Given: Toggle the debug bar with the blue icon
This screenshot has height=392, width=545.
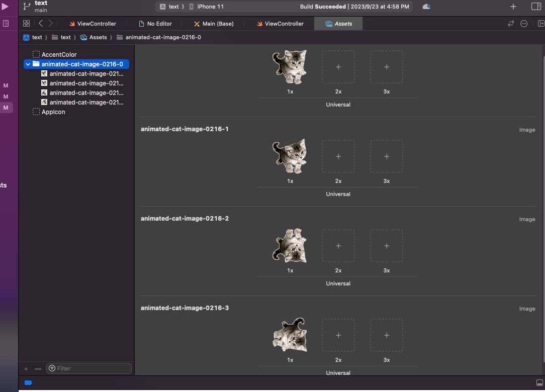Looking at the screenshot, I should 28,382.
